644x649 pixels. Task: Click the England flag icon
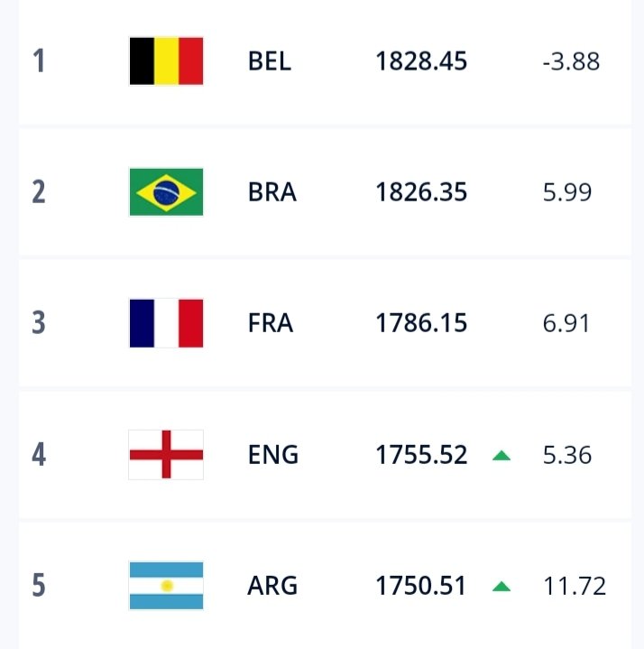click(166, 454)
